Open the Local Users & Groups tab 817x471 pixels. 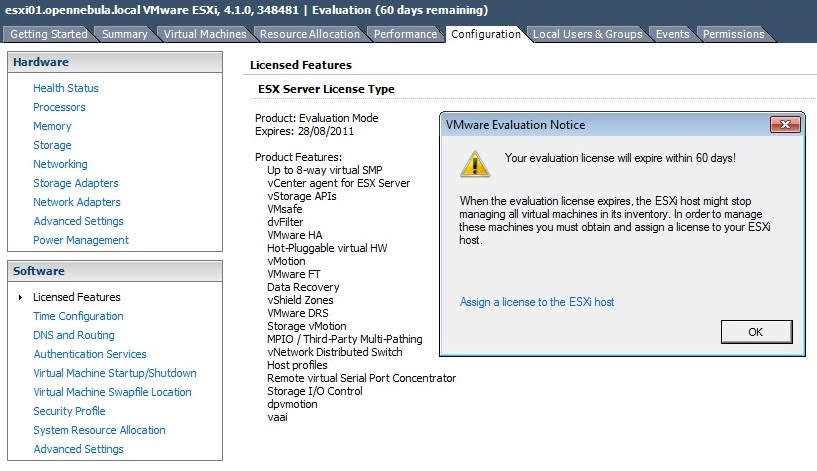click(x=587, y=34)
